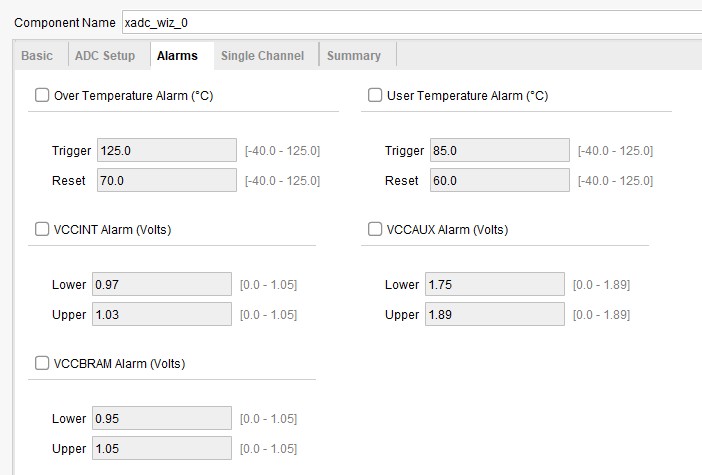Click the VCCBRAM Lower voltage field
702x475 pixels.
161,418
